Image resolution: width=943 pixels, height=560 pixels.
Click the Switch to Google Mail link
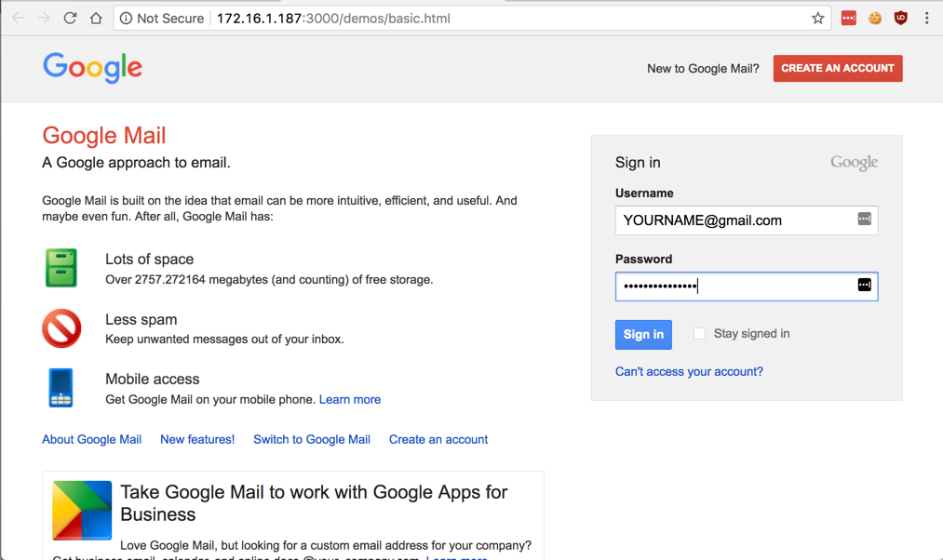tap(311, 439)
